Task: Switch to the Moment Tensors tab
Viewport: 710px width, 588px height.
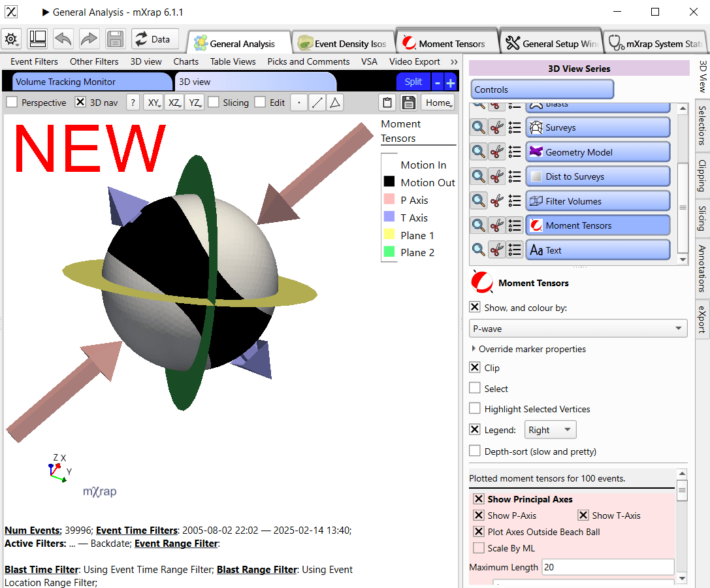Action: (447, 44)
